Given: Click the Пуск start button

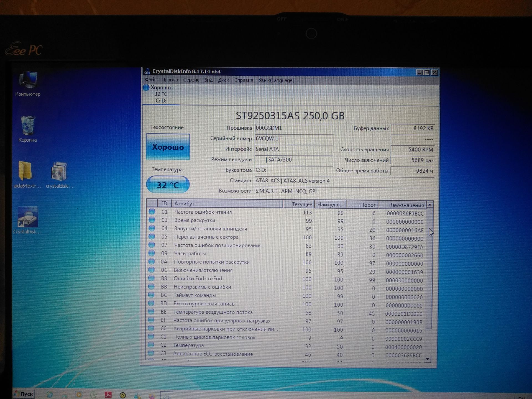Looking at the screenshot, I should (x=24, y=394).
